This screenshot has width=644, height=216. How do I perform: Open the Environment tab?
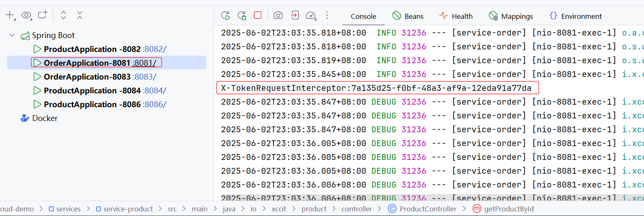[576, 16]
